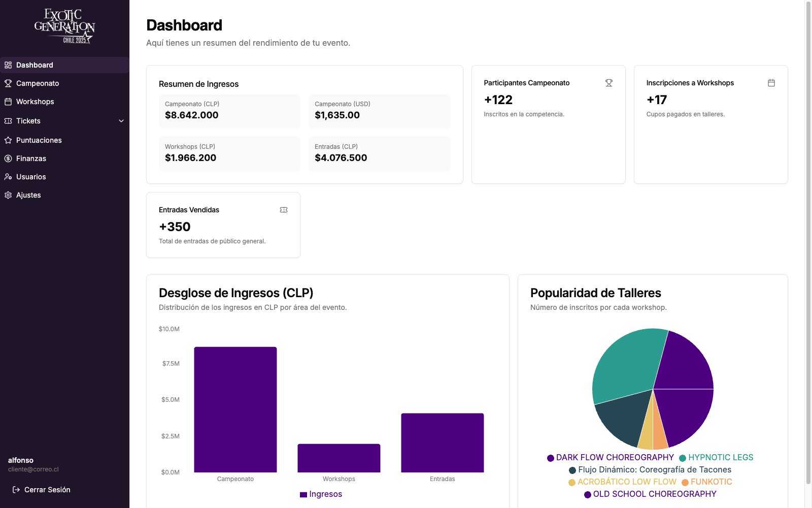Viewport: 812px width, 508px height.
Task: Click the DARK FLOW CHOREOGRAPHY legend swatch
Action: click(x=551, y=458)
